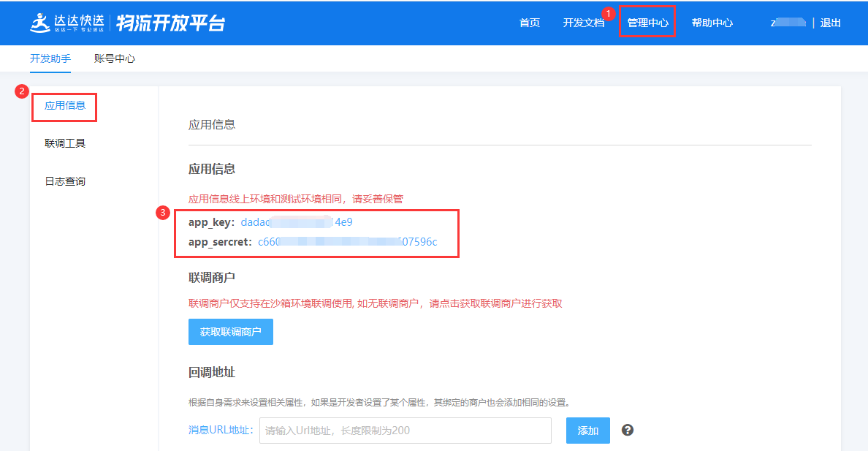
Task: Click the red 请妥善保管 warning text
Action: (378, 199)
